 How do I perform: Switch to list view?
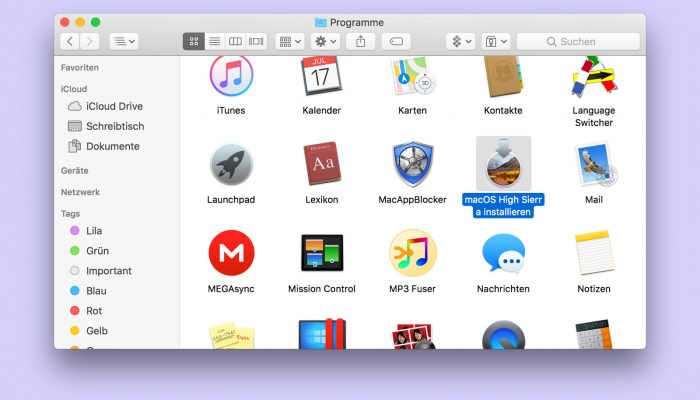[215, 42]
